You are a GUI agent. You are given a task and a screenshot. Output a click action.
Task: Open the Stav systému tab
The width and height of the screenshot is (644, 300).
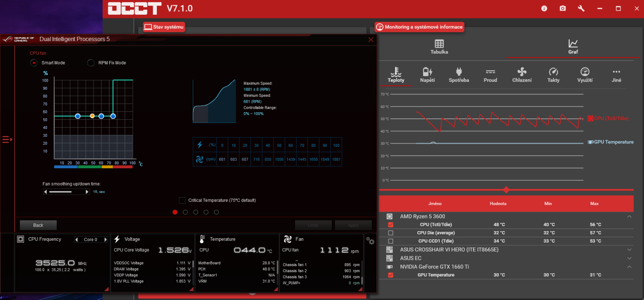164,27
